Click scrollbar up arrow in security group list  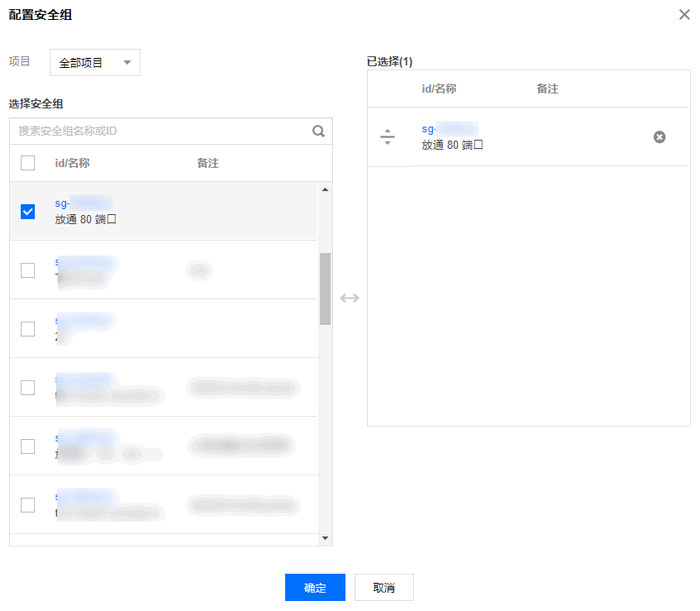click(324, 190)
